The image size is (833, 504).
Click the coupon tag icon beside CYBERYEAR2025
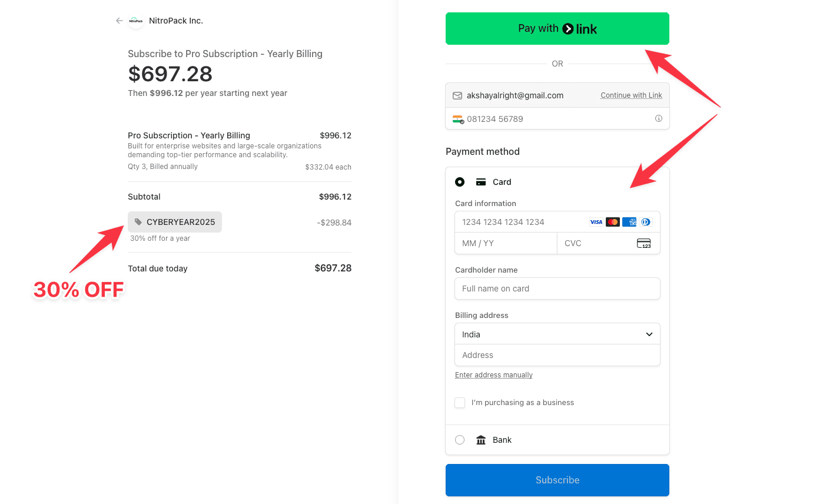point(138,222)
